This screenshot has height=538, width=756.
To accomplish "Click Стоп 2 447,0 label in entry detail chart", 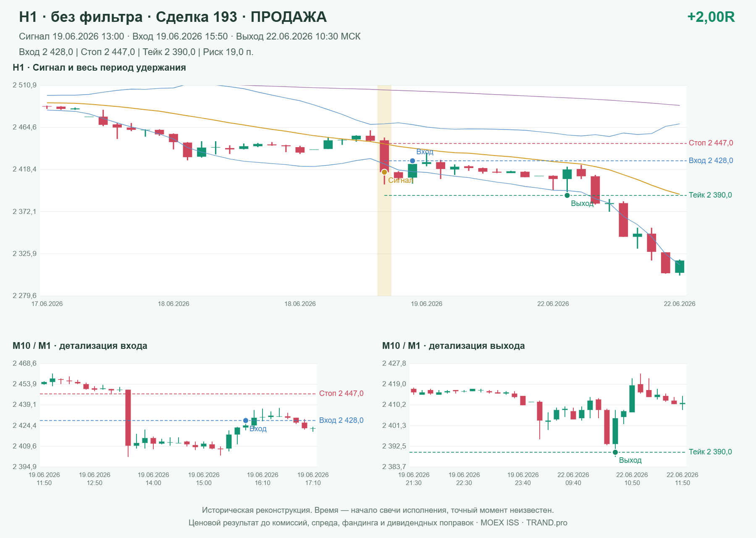I will click(x=341, y=393).
